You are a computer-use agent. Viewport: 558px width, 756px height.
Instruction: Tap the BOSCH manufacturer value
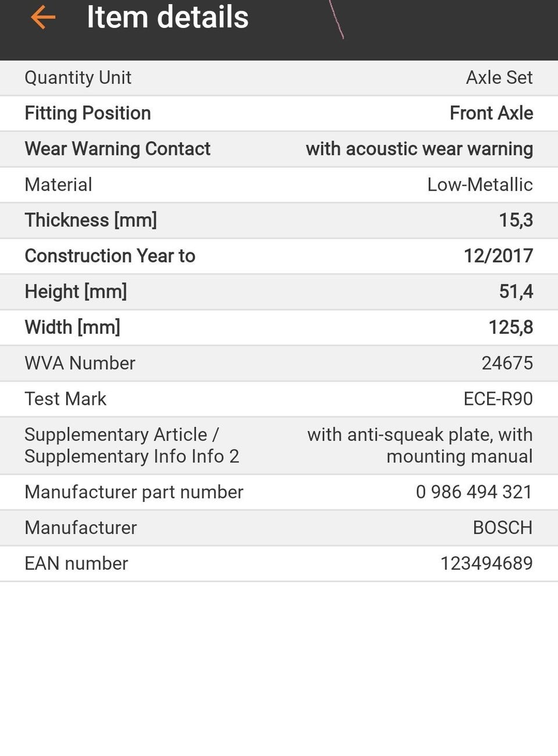coord(502,528)
